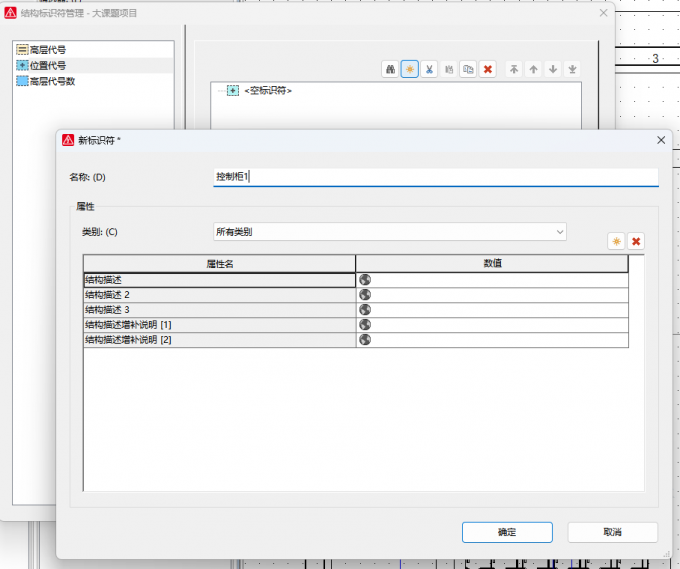Select 结构描述增补说明 [2] property name cell
The height and width of the screenshot is (569, 680).
(219, 340)
